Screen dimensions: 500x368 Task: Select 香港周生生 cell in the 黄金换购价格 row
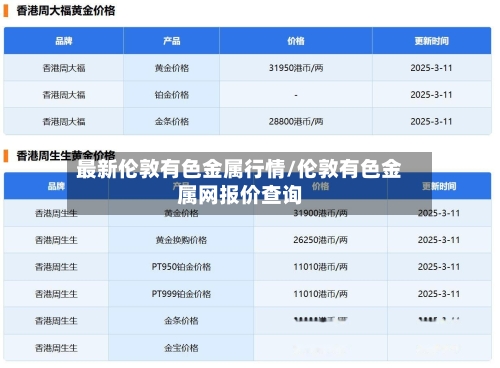click(56, 240)
